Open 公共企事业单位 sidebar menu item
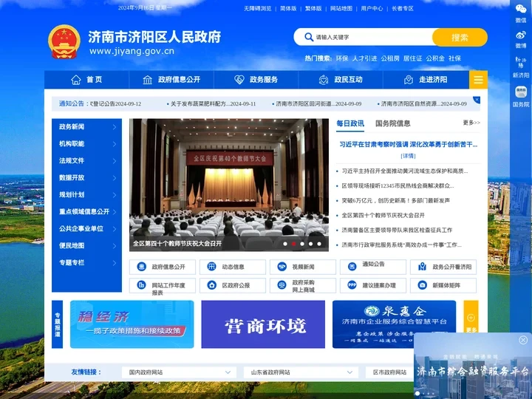Screen dimensions: 532x399 tap(87, 228)
